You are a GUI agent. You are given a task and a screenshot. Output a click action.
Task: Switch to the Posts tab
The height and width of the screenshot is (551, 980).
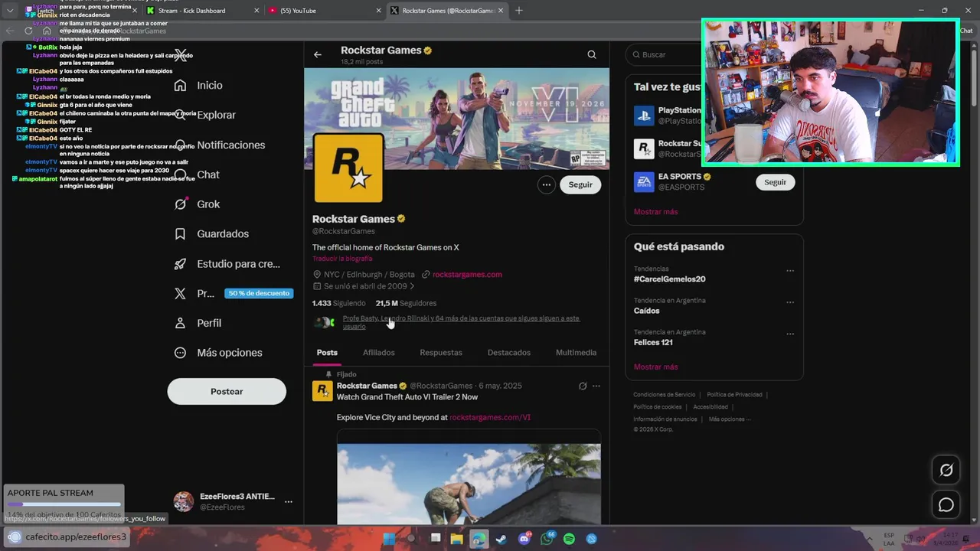tap(327, 353)
